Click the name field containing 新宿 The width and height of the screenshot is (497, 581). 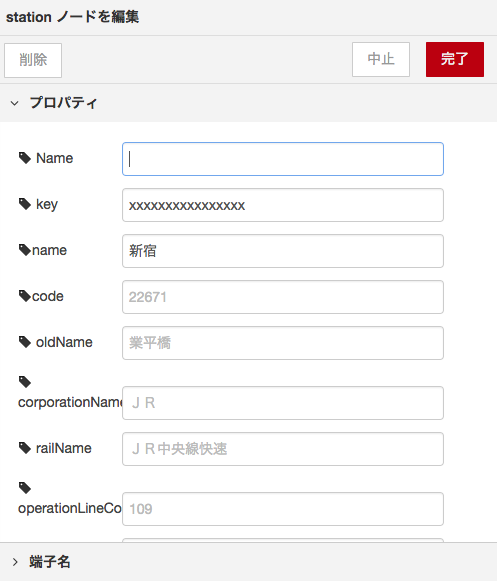[283, 251]
